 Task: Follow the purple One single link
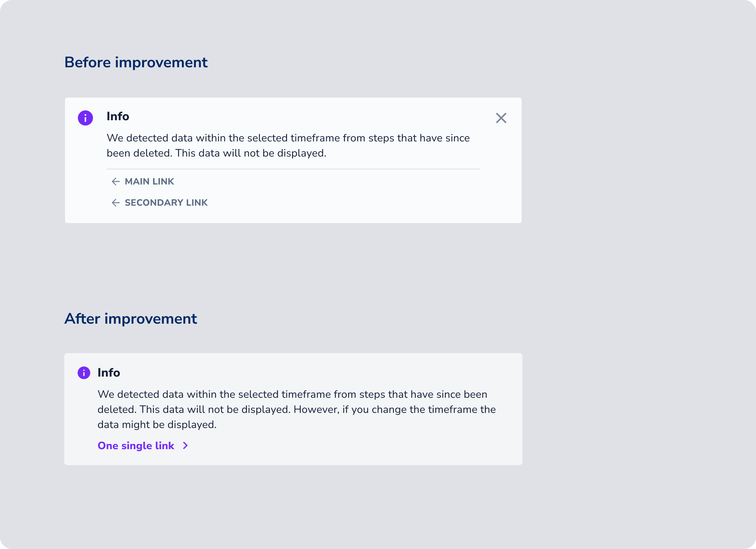136,446
